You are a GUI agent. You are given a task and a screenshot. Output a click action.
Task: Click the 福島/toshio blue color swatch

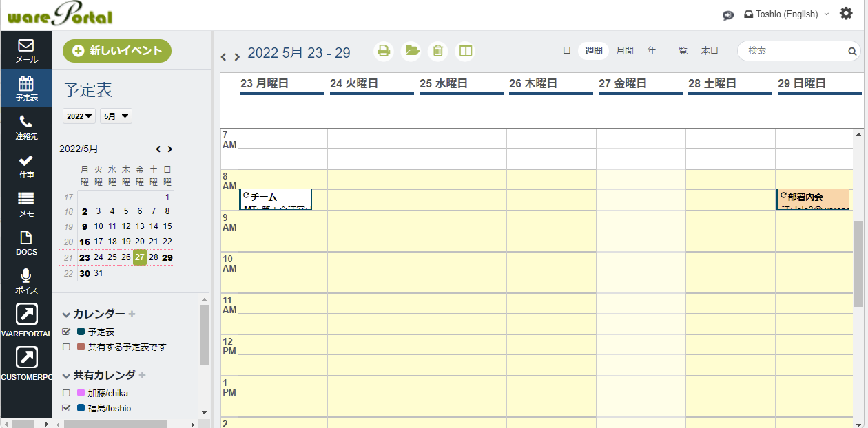tap(81, 408)
